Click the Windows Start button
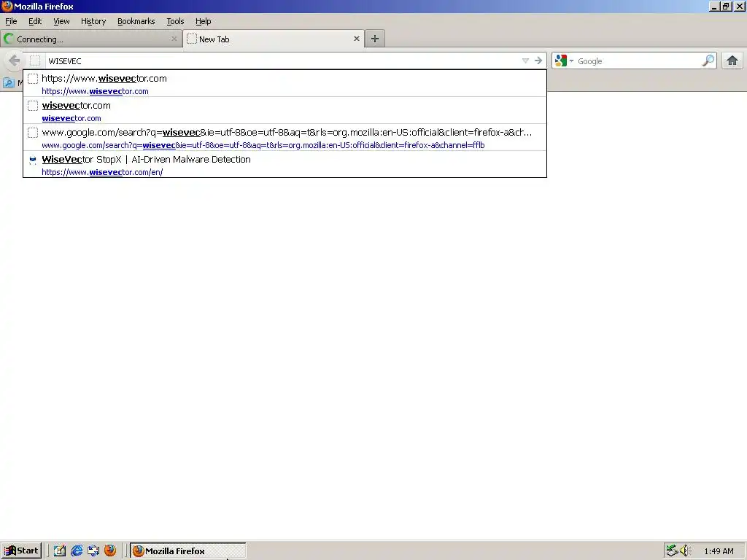The width and height of the screenshot is (747, 560). coord(21,551)
